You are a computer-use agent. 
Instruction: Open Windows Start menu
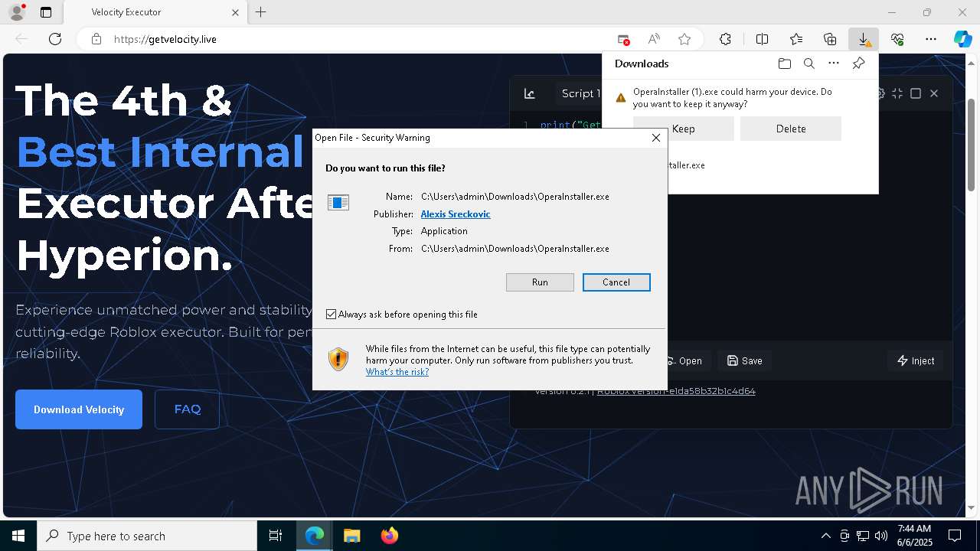(x=18, y=536)
